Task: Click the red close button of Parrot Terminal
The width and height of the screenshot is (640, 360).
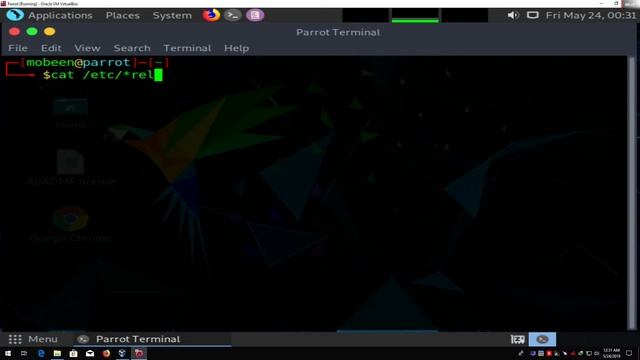Action: [14, 31]
